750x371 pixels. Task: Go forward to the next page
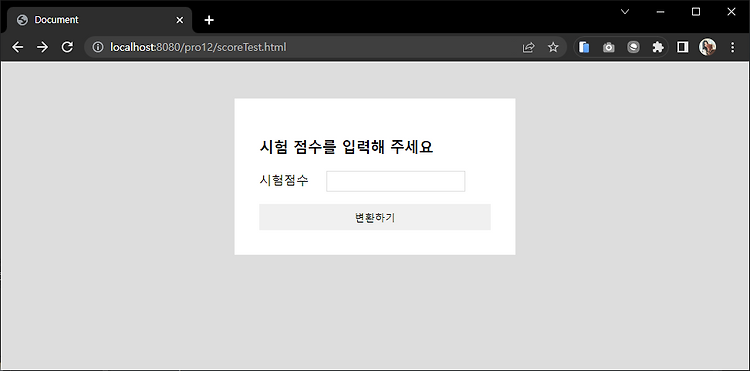tap(43, 47)
